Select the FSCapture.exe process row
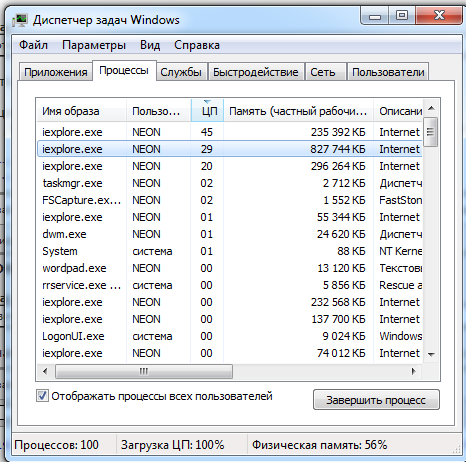Screen dimensions: 466x462 click(x=230, y=200)
